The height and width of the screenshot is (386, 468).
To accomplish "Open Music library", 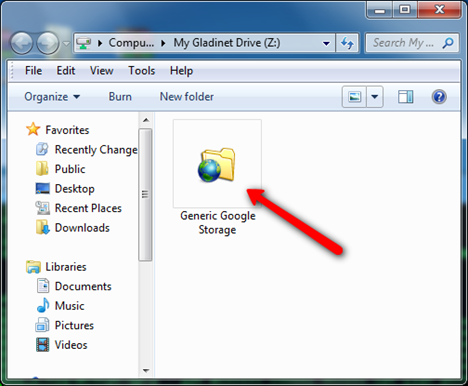I will click(69, 306).
